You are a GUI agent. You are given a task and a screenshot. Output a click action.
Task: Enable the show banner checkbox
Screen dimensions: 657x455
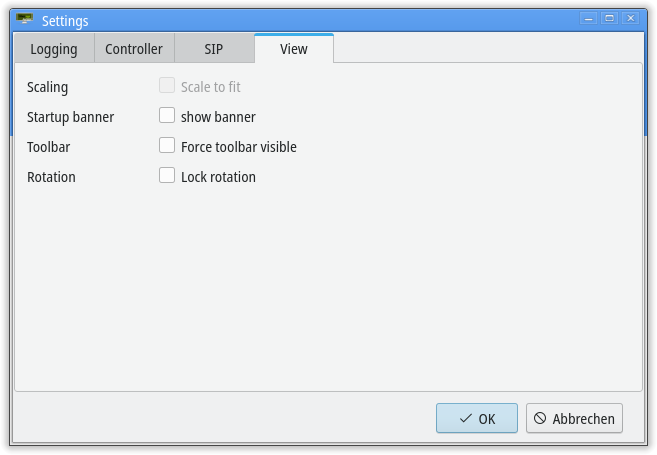click(167, 115)
